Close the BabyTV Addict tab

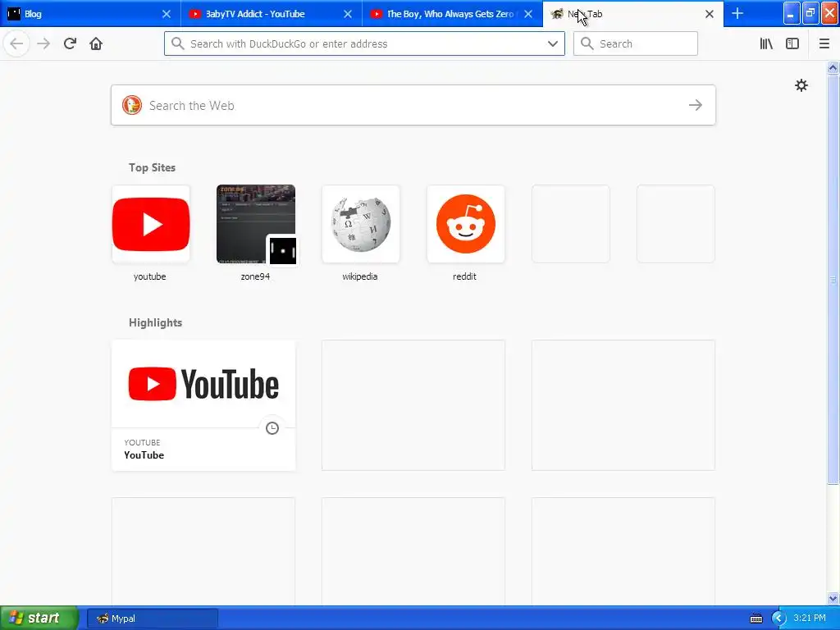tap(348, 14)
